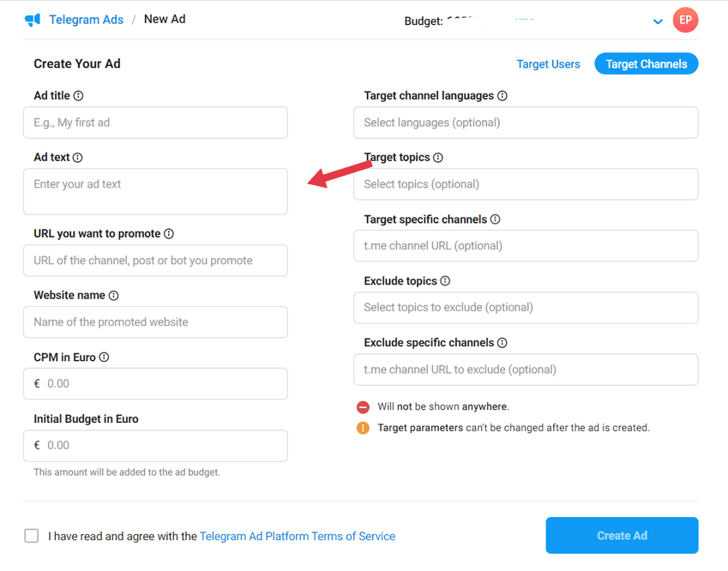The width and height of the screenshot is (728, 571).
Task: Click info icon beside Target channel languages
Action: pos(502,96)
